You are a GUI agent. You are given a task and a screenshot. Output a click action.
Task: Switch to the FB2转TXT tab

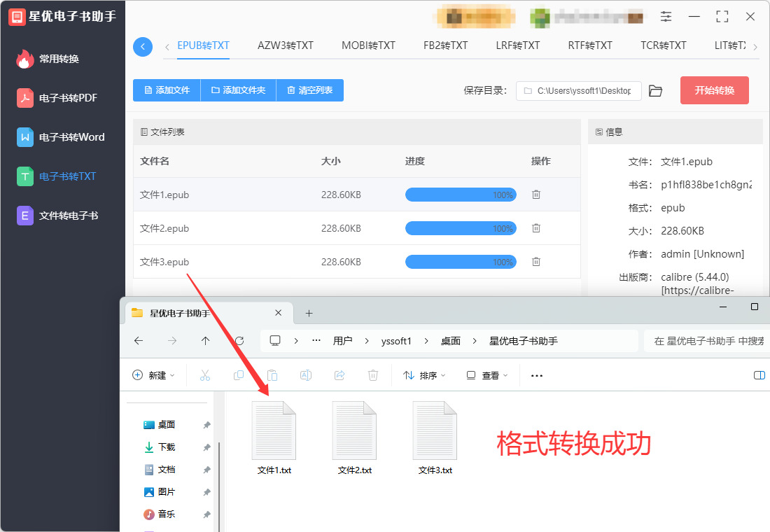pyautogui.click(x=445, y=45)
